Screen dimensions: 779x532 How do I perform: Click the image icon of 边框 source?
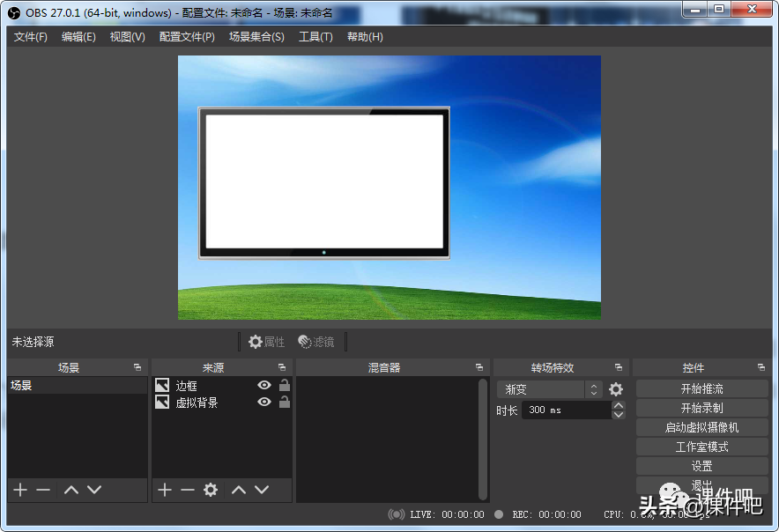tap(162, 385)
